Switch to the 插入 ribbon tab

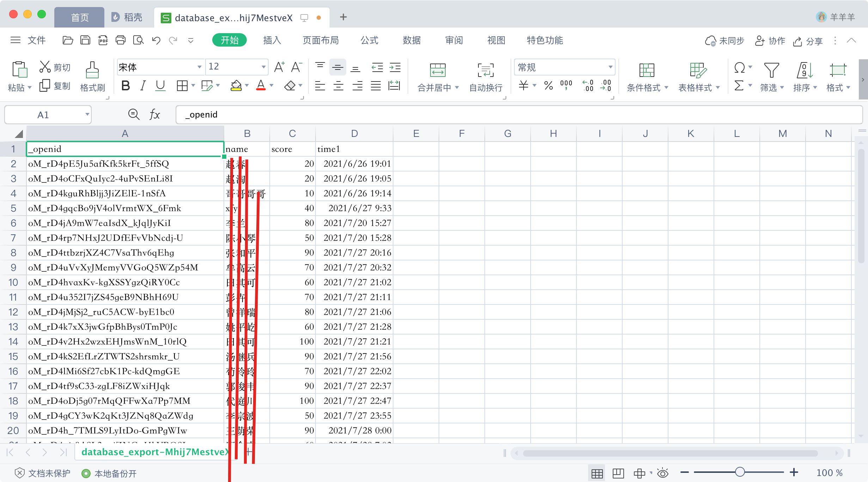tap(271, 40)
